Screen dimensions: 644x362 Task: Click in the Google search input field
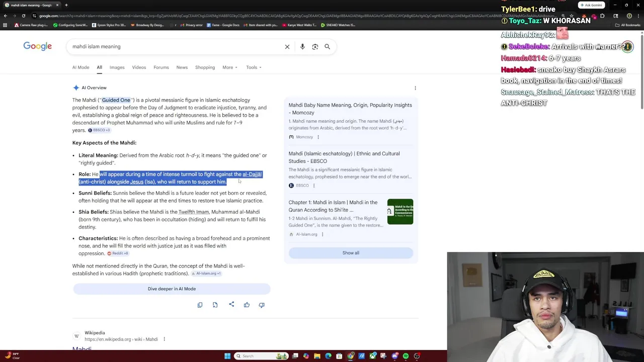176,47
